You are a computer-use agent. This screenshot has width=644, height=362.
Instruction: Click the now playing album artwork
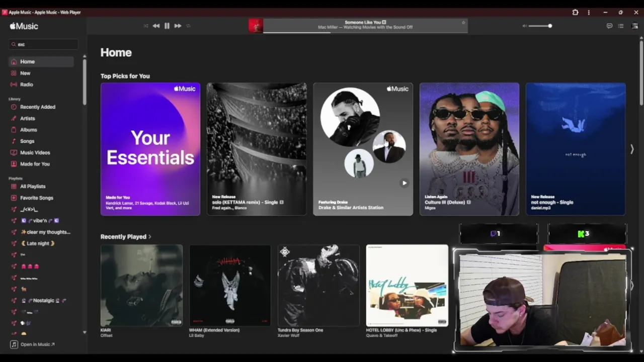256,26
